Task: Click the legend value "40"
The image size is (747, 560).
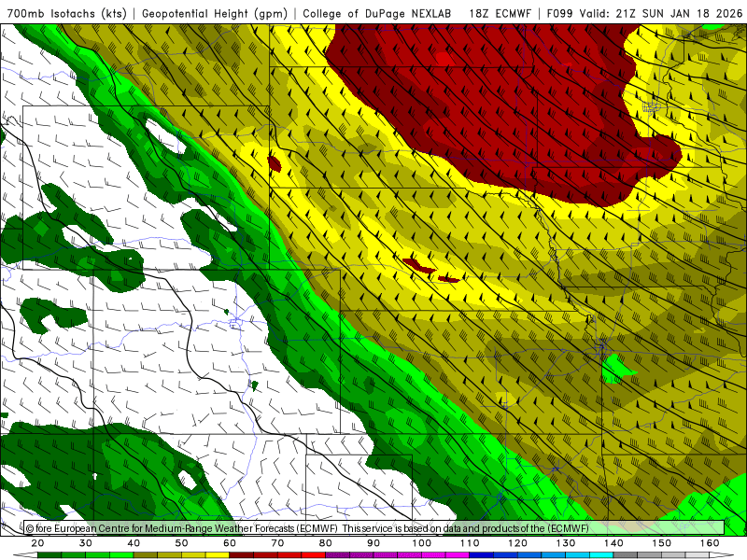Action: tap(134, 543)
